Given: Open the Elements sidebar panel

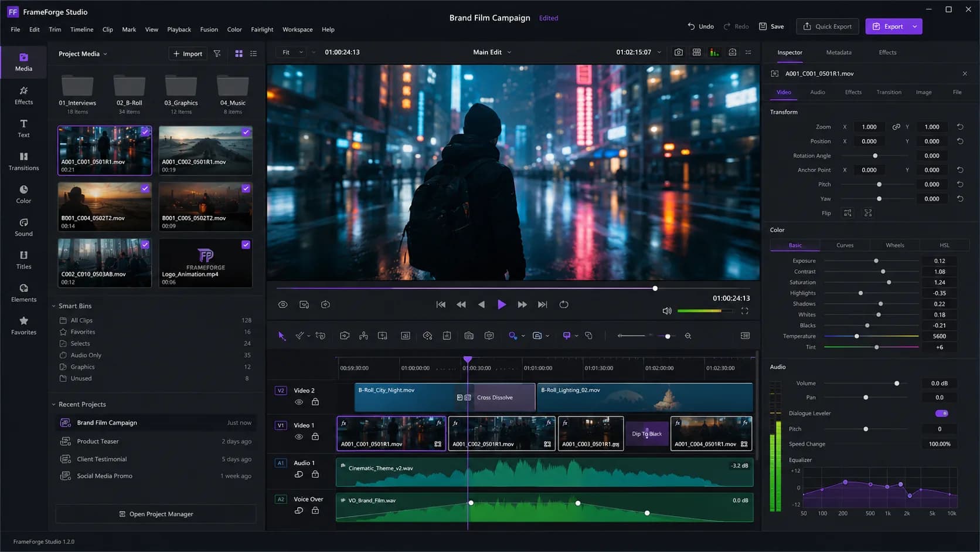Looking at the screenshot, I should 23,292.
